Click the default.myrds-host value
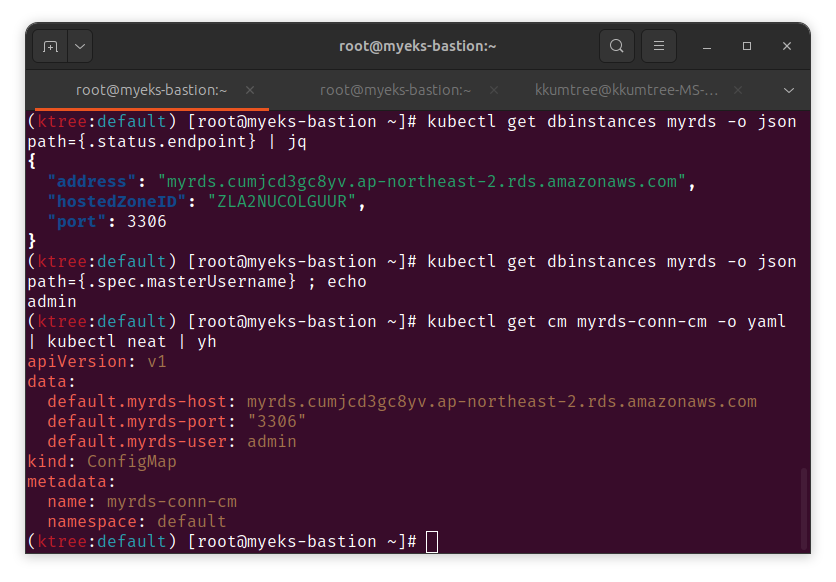 [502, 402]
